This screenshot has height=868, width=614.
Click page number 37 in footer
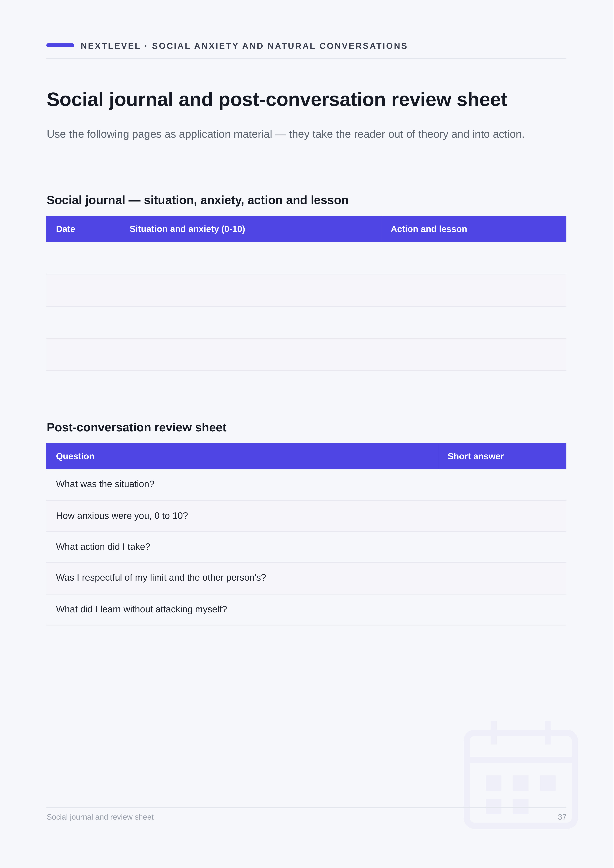(562, 817)
